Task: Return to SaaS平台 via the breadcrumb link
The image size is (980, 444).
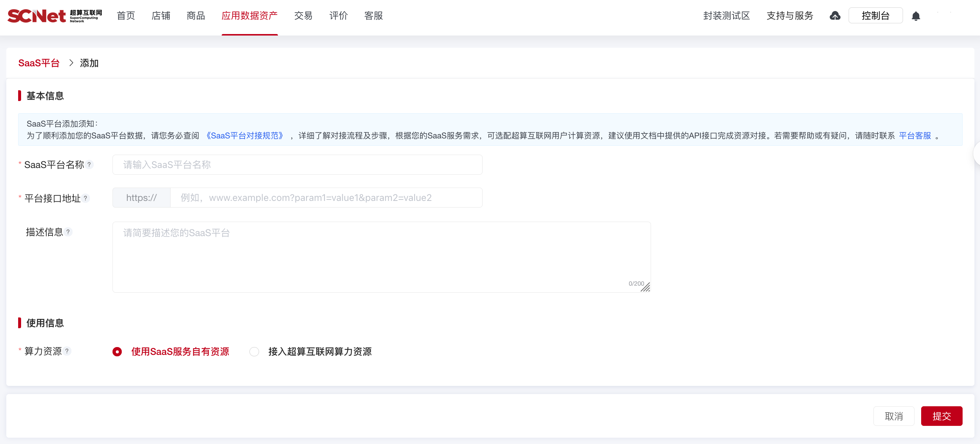Action: (x=39, y=63)
